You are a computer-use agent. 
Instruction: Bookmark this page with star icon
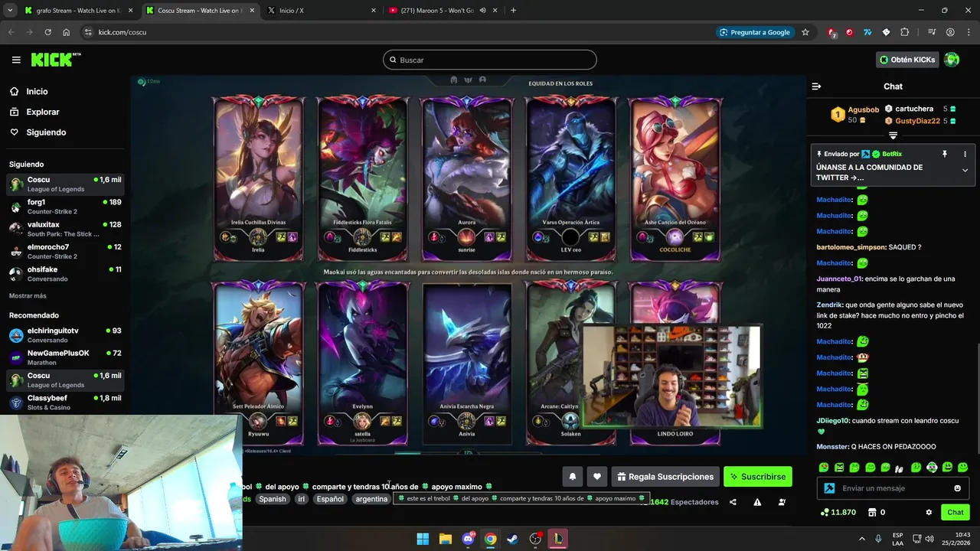pyautogui.click(x=805, y=32)
